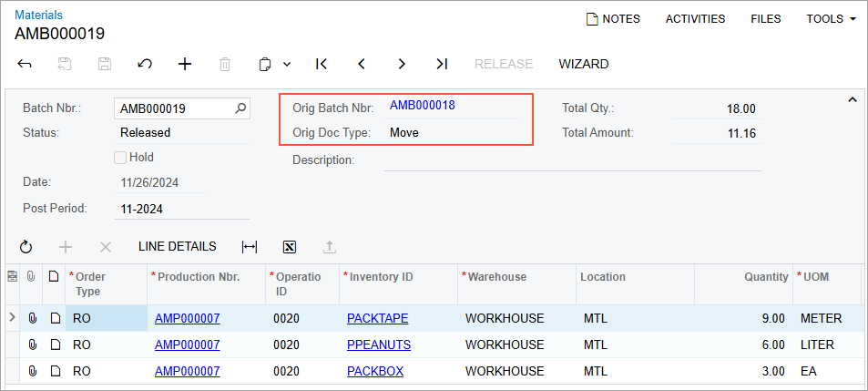Image resolution: width=868 pixels, height=391 pixels.
Task: Refresh the grid with refresh icon
Action: (x=26, y=247)
